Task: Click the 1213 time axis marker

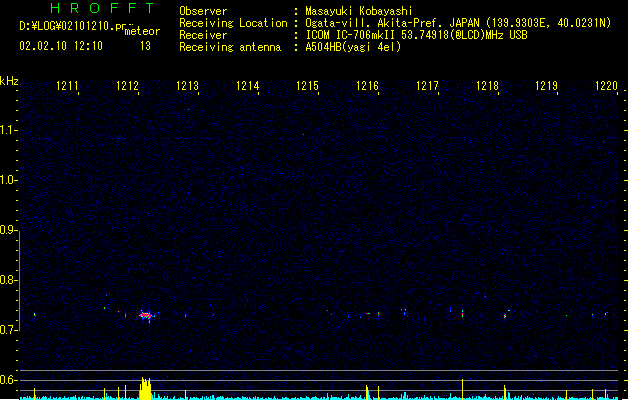Action: pyautogui.click(x=187, y=86)
